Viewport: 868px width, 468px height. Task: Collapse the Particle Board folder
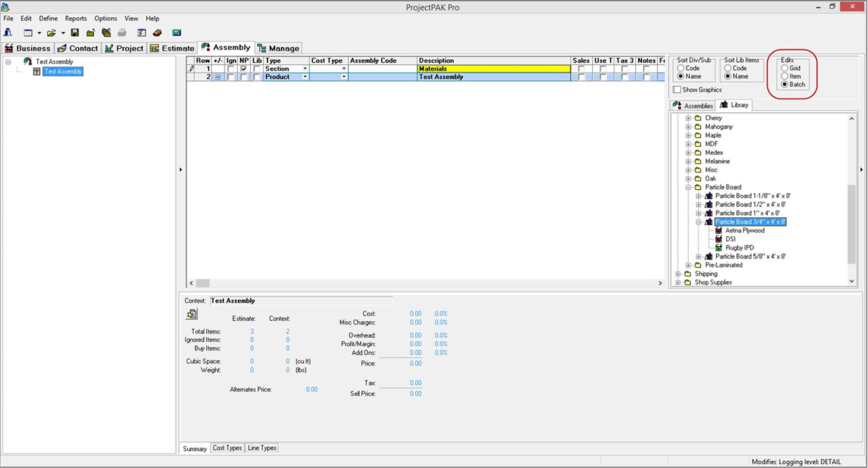pos(688,187)
